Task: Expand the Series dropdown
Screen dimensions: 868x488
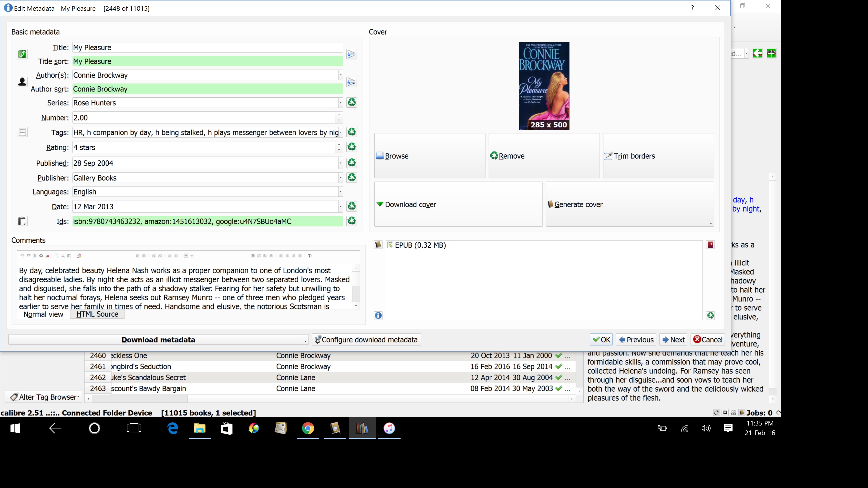Action: (340, 103)
